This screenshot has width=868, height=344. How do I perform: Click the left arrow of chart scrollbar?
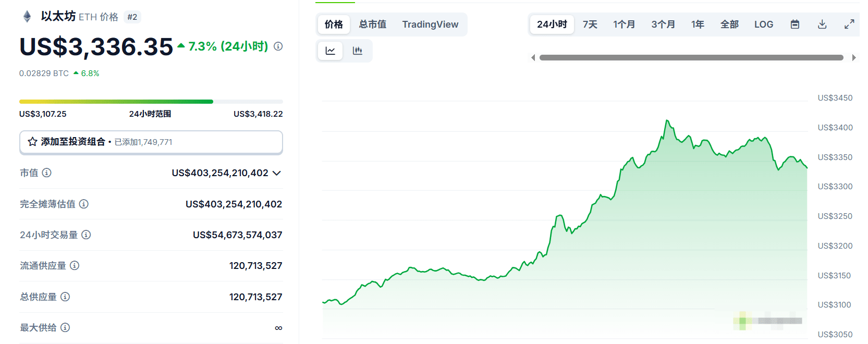coord(533,58)
